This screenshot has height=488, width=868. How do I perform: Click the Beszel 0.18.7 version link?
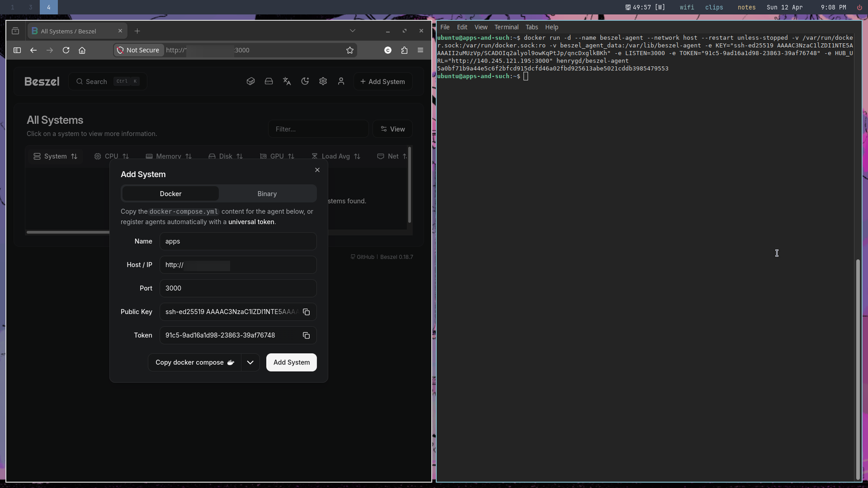(397, 257)
